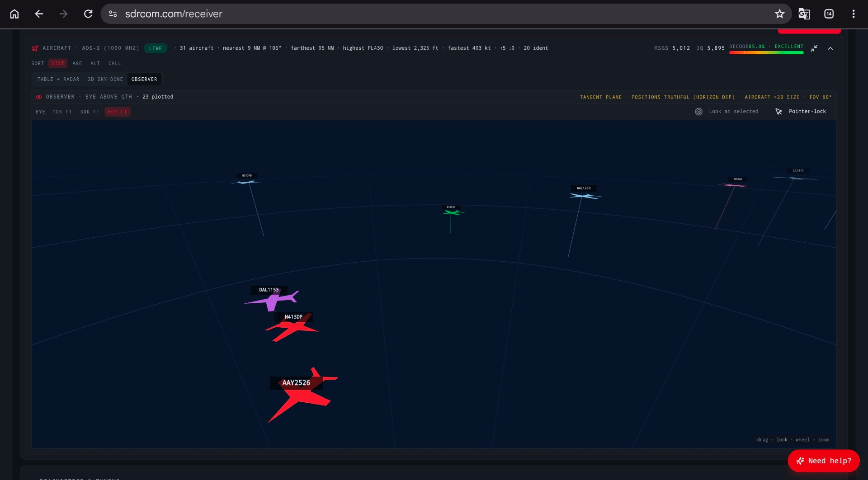
Task: Open site information icon in address bar
Action: coord(113,14)
